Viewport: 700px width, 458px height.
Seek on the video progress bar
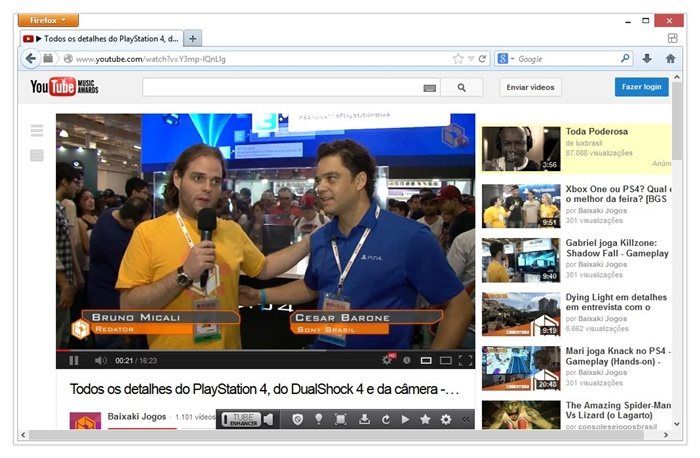pyautogui.click(x=266, y=350)
